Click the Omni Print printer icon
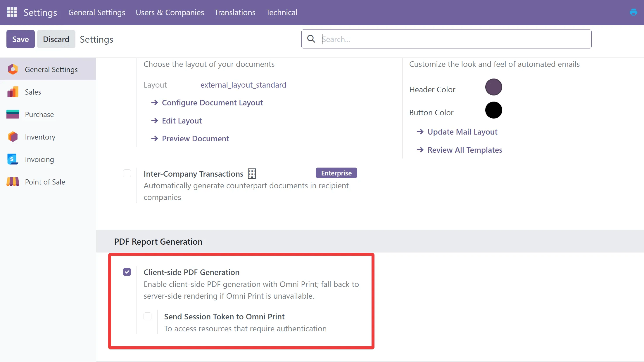 [633, 12]
